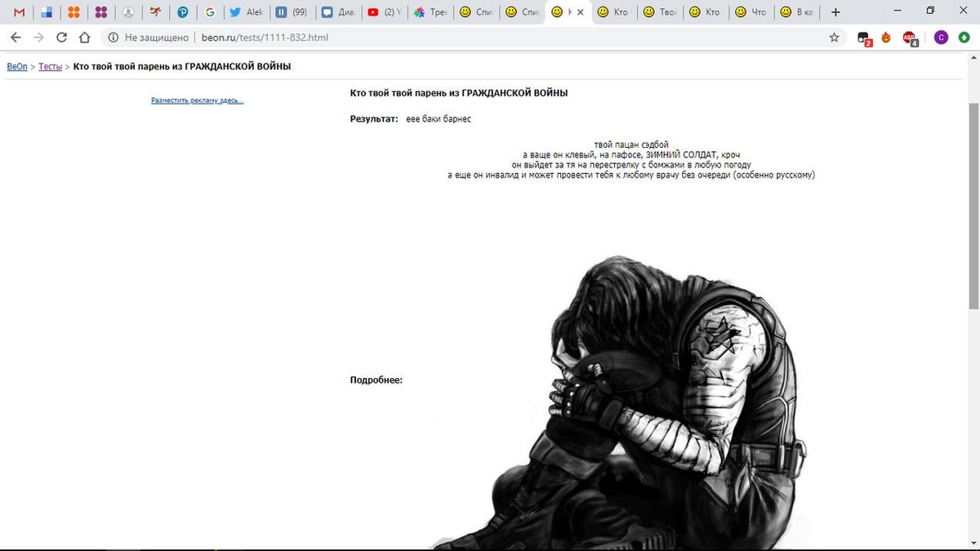
Task: Switch to the Twitter 'Alek' tab
Action: pos(246,12)
